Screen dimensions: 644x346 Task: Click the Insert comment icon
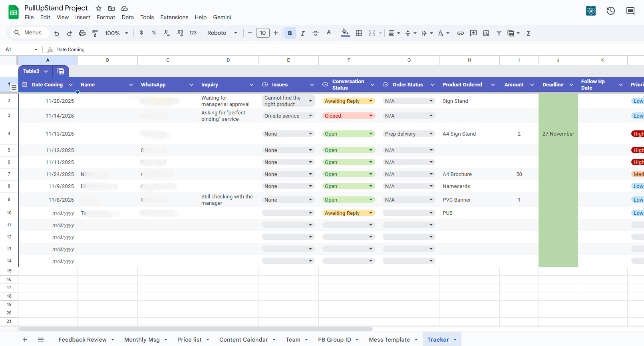(473, 33)
